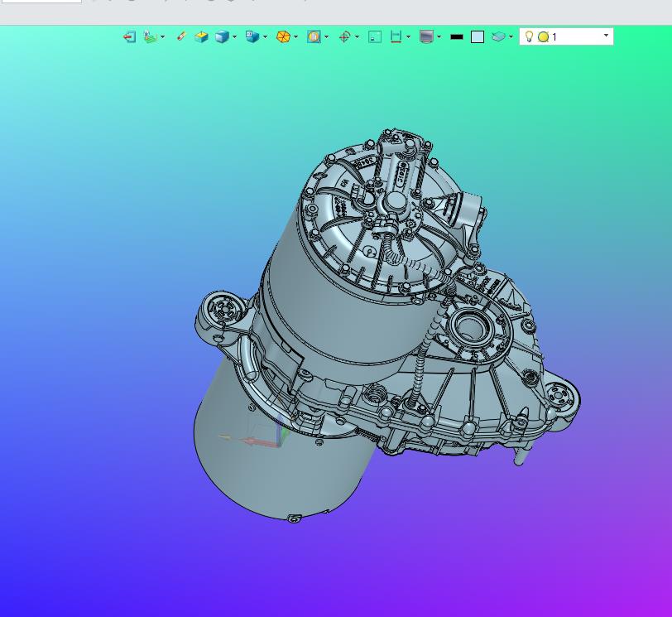The width and height of the screenshot is (672, 617).
Task: Open the dimension measure dropdown arrow
Action: pyautogui.click(x=408, y=37)
